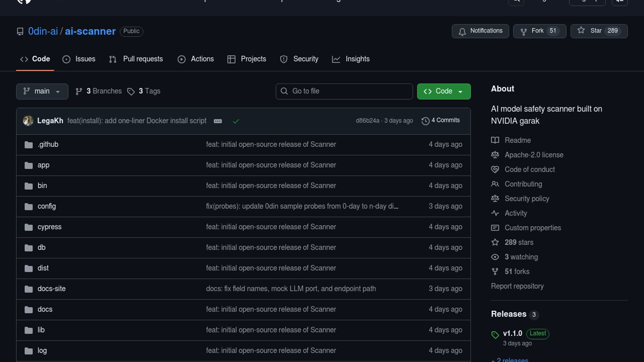
Task: Click the pulse icon beside Activity
Action: [x=495, y=213]
